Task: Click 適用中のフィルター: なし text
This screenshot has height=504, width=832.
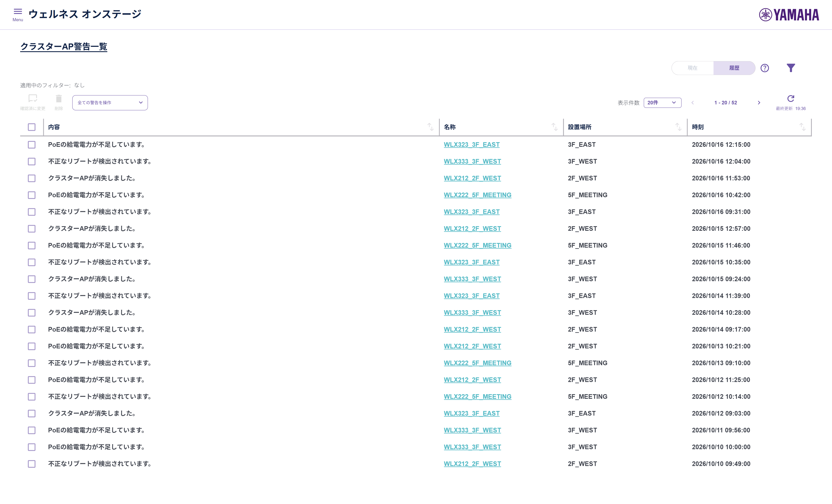Action: pos(52,85)
